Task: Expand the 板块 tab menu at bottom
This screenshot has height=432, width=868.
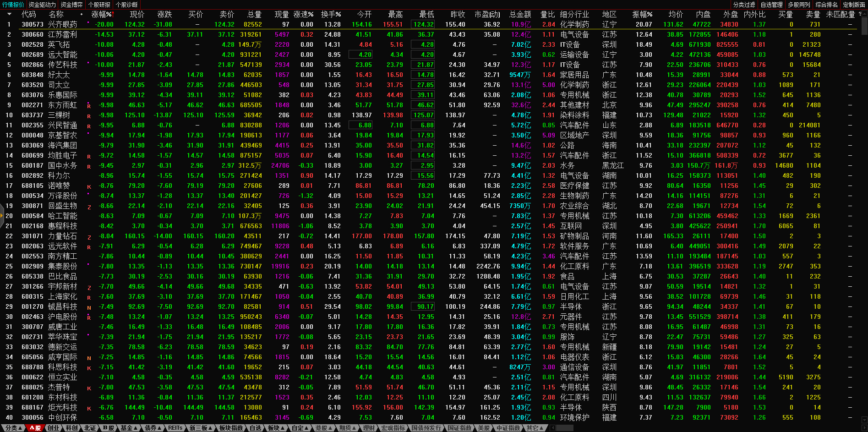Action: [x=276, y=428]
